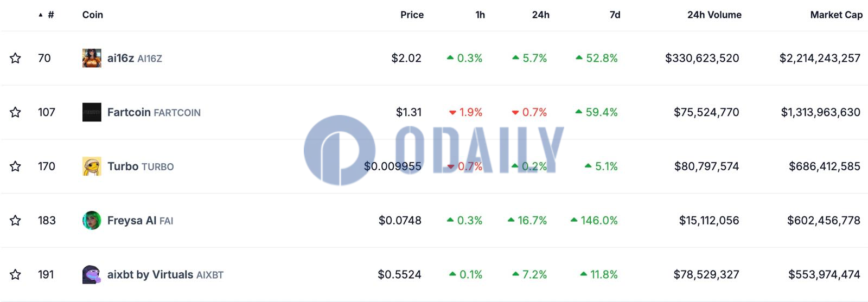Open the aixbt purple avatar icon
The width and height of the screenshot is (868, 302).
point(92,275)
